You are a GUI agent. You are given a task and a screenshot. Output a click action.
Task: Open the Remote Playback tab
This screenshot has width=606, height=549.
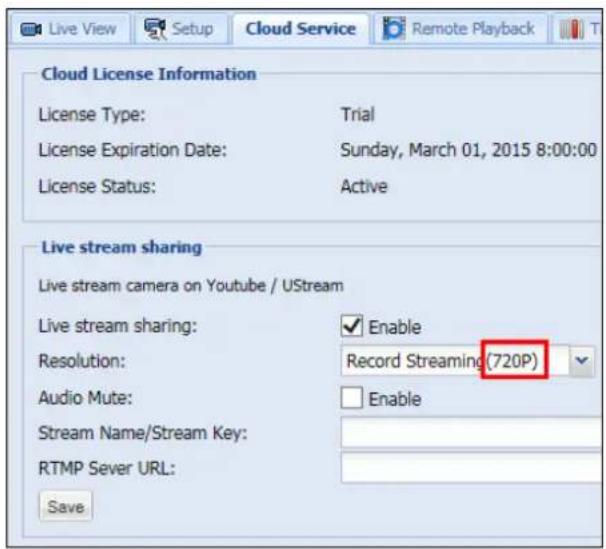461,30
